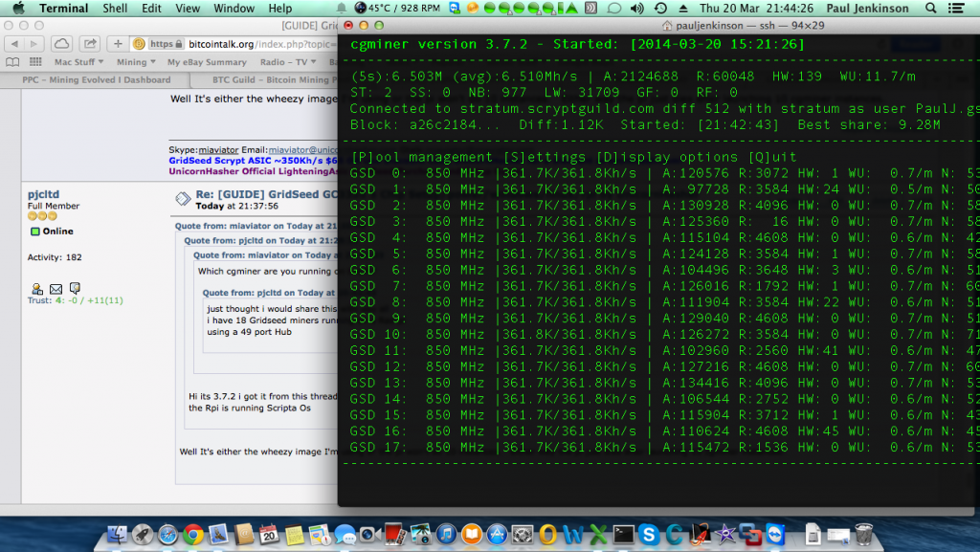This screenshot has width=980, height=552.
Task: Open the Terminal application menu
Action: 64,8
